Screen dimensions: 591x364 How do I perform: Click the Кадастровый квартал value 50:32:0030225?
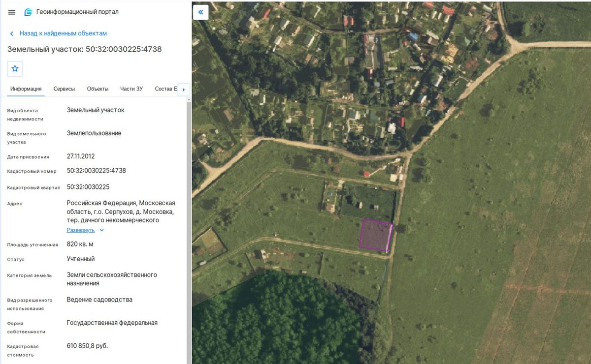[x=88, y=187]
